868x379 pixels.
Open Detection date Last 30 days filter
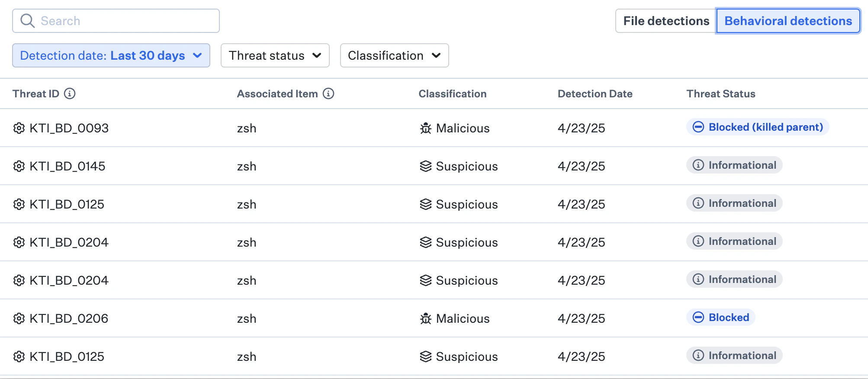tap(111, 55)
